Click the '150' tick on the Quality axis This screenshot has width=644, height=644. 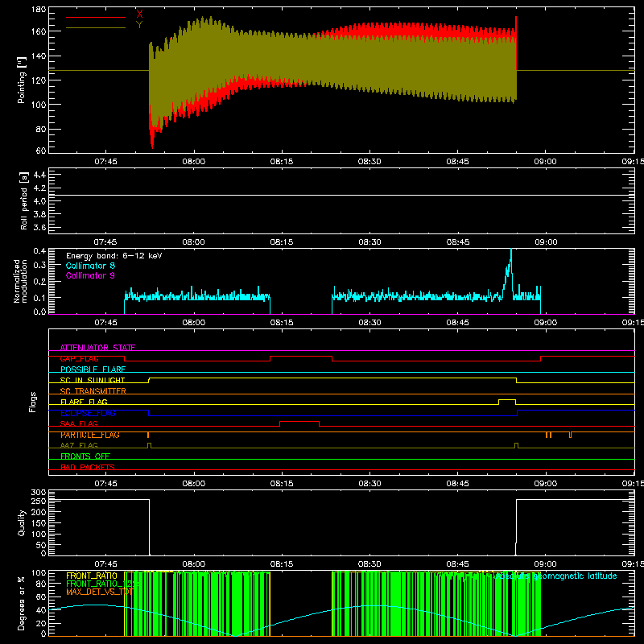click(39, 523)
